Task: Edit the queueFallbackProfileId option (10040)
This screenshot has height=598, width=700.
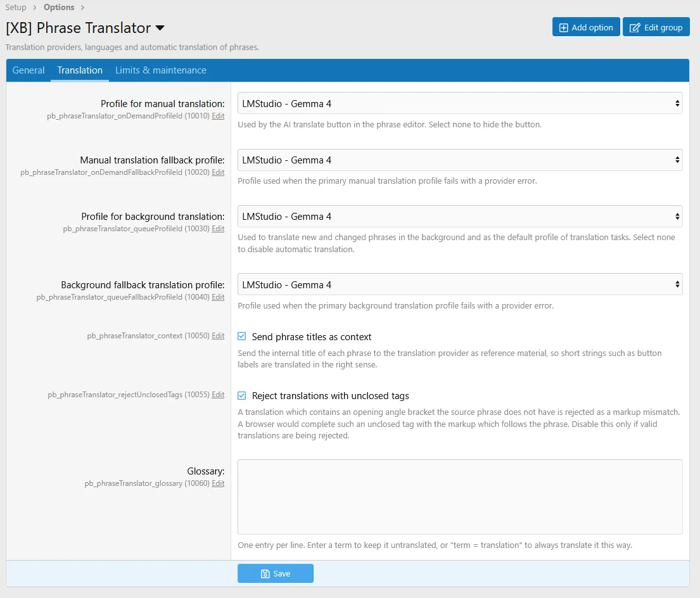Action: click(218, 297)
